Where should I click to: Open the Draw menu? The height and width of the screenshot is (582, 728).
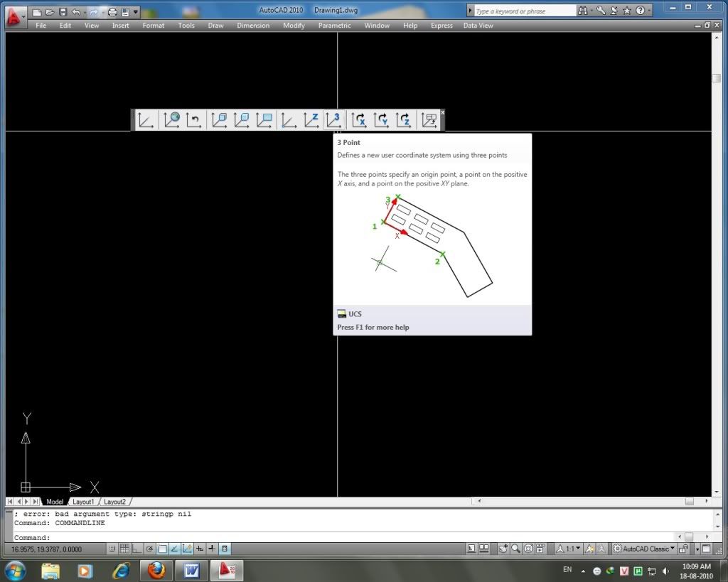pos(215,26)
